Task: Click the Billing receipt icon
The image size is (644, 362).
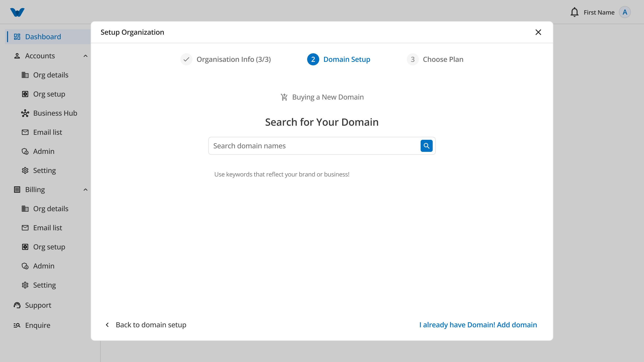Action: point(17,190)
